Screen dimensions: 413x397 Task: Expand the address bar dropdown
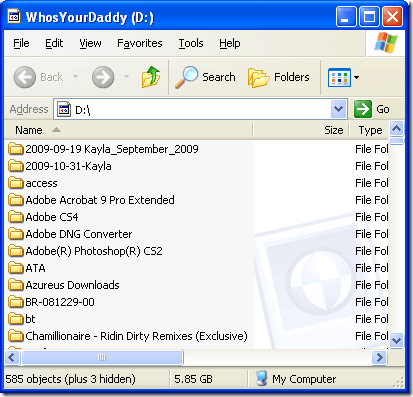pos(339,109)
